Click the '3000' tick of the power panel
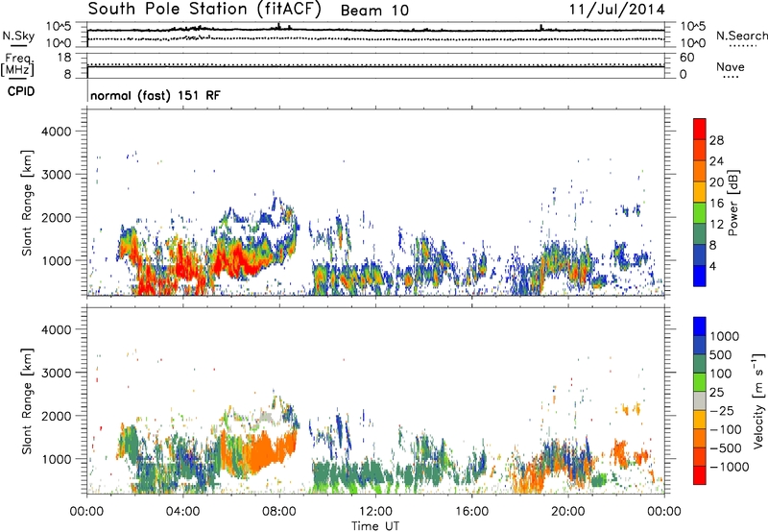The height and width of the screenshot is (532, 768). pos(56,175)
